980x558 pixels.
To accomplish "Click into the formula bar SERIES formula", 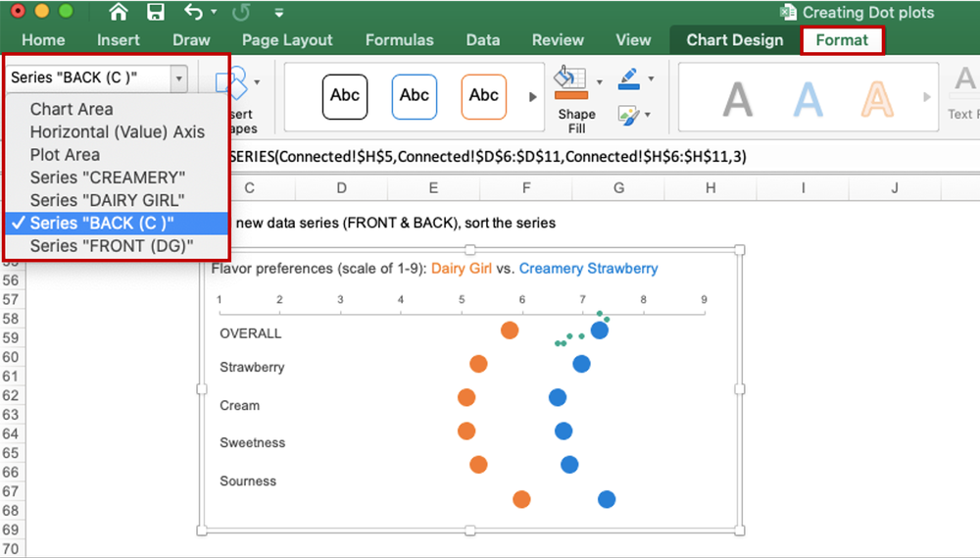I will [487, 156].
